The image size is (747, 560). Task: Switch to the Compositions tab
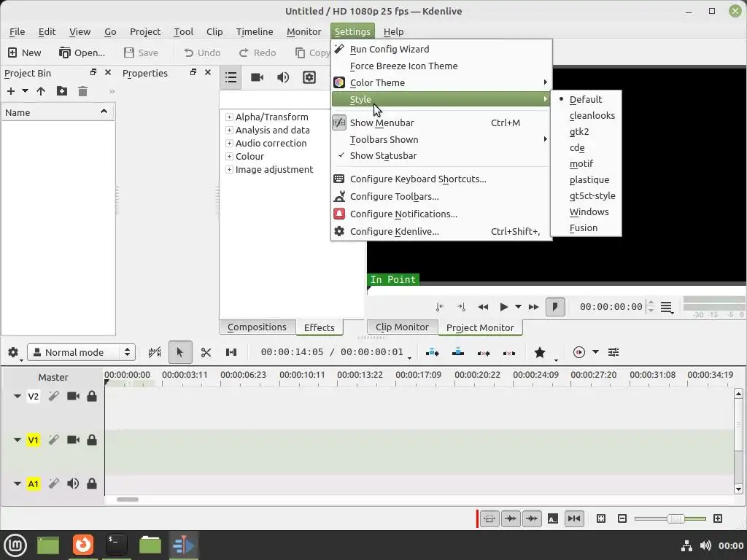257,327
